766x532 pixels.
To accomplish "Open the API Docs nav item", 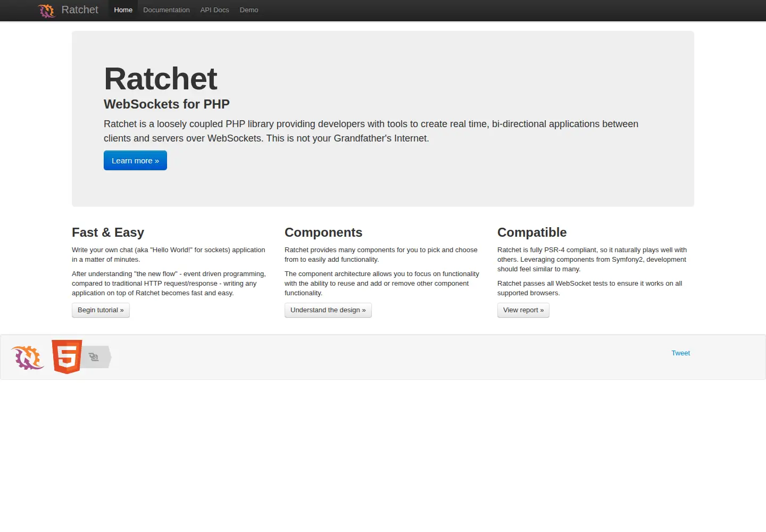I will click(x=215, y=10).
